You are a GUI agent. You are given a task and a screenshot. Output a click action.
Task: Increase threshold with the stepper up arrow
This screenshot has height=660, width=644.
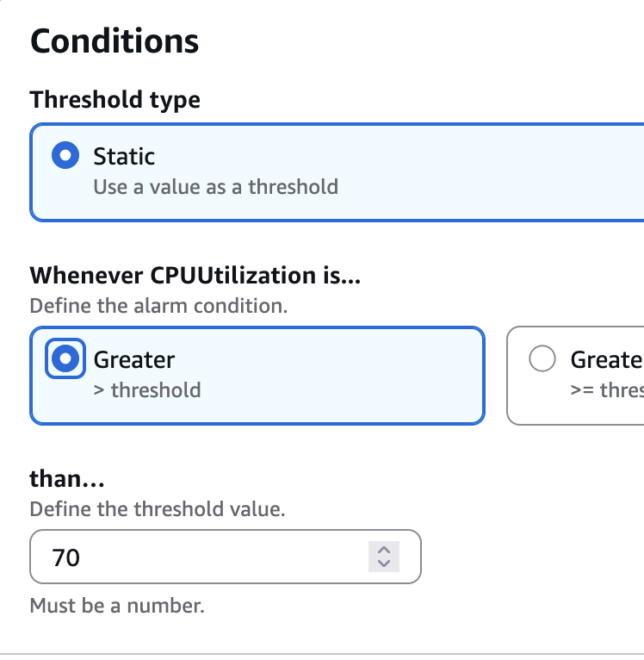click(x=384, y=550)
